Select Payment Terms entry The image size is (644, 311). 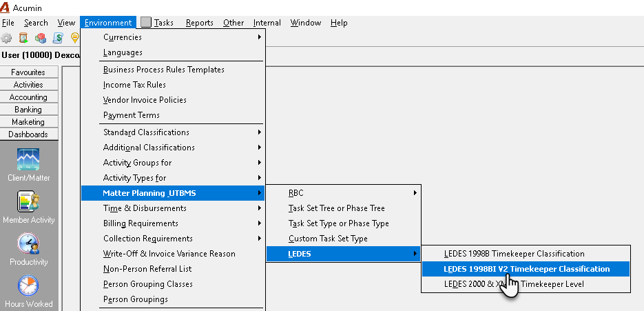coord(173,115)
